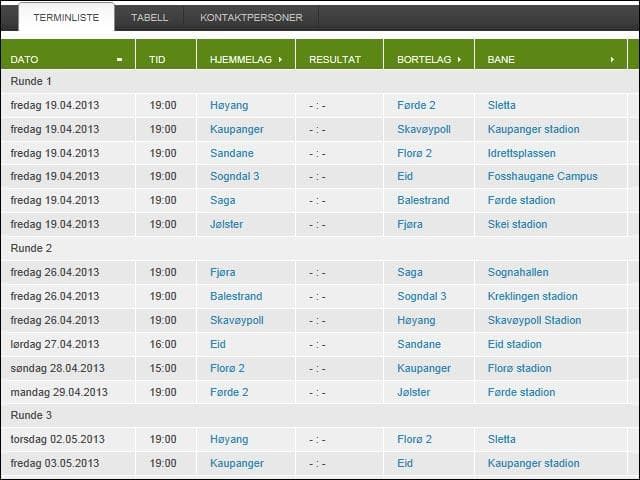Click the arrow next to HJEMMELAG header
640x480 pixels.
pos(280,60)
